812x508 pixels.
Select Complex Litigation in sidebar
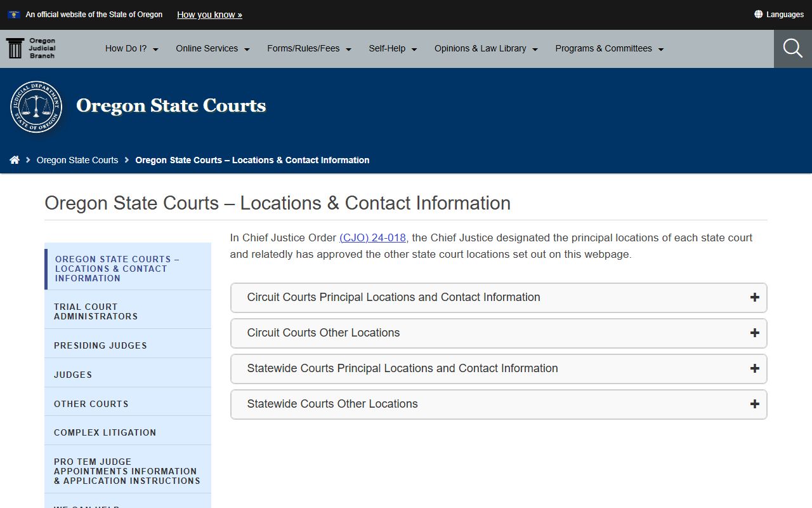coord(128,432)
